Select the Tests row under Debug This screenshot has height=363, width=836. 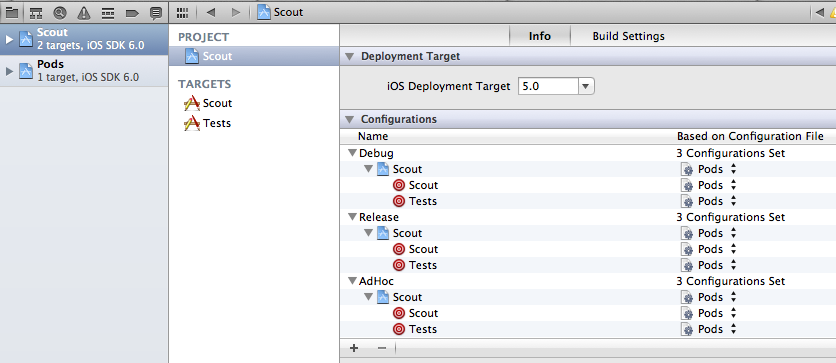(588, 201)
